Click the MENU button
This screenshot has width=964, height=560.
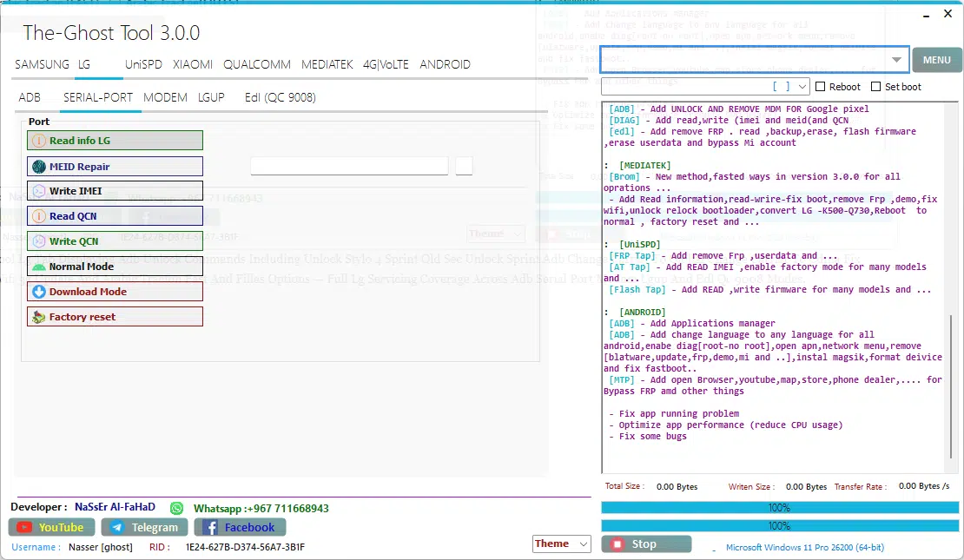(x=936, y=60)
